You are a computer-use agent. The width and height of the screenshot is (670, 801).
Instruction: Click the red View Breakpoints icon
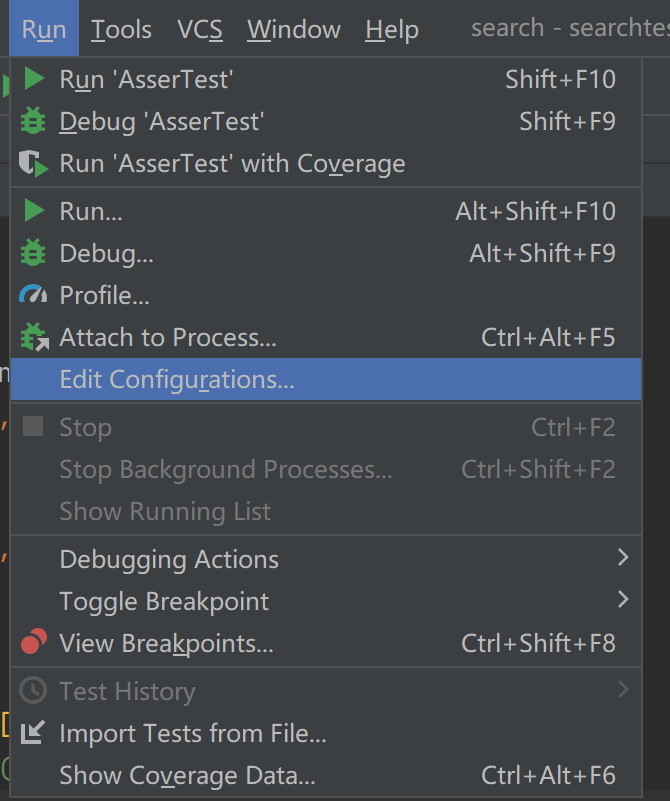[34, 643]
